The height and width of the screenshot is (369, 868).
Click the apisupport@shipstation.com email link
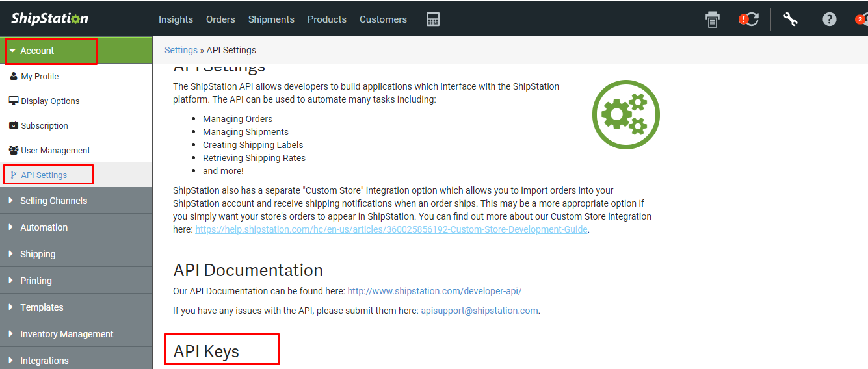479,311
